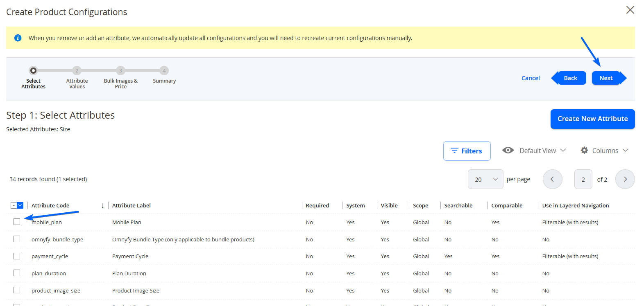
Task: Open the Filters panel
Action: 467,151
